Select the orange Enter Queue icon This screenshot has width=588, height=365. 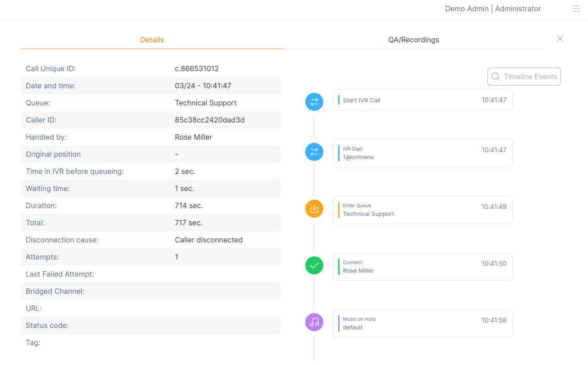tap(314, 209)
